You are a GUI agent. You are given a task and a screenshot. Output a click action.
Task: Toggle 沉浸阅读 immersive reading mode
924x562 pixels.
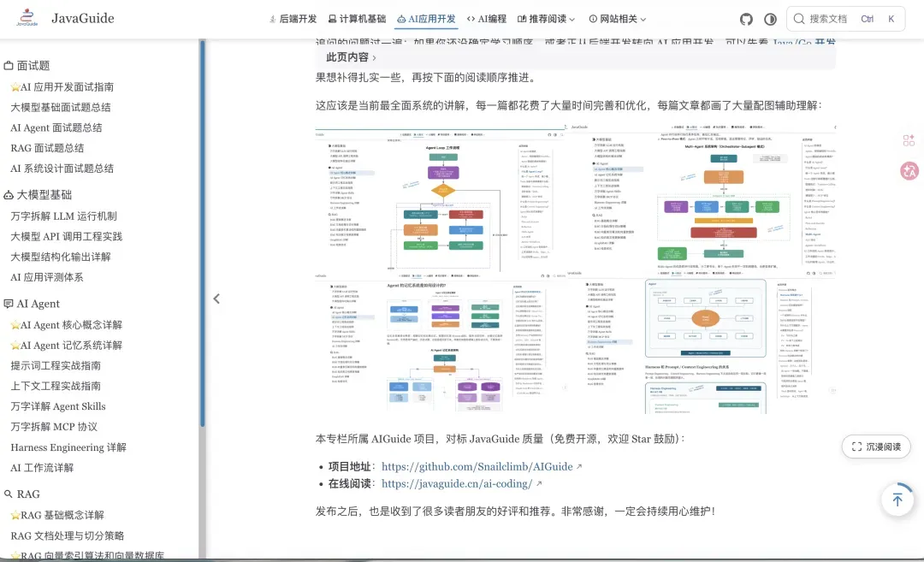[x=876, y=447]
